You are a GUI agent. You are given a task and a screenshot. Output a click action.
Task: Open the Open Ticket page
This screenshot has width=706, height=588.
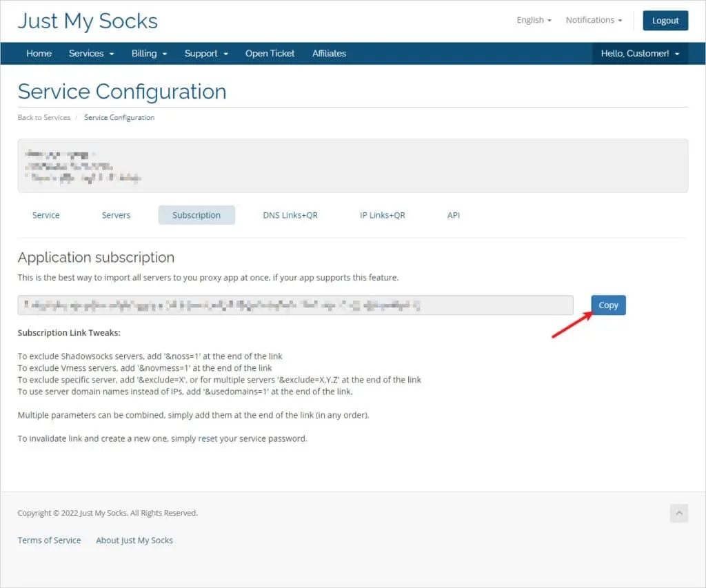tap(270, 54)
